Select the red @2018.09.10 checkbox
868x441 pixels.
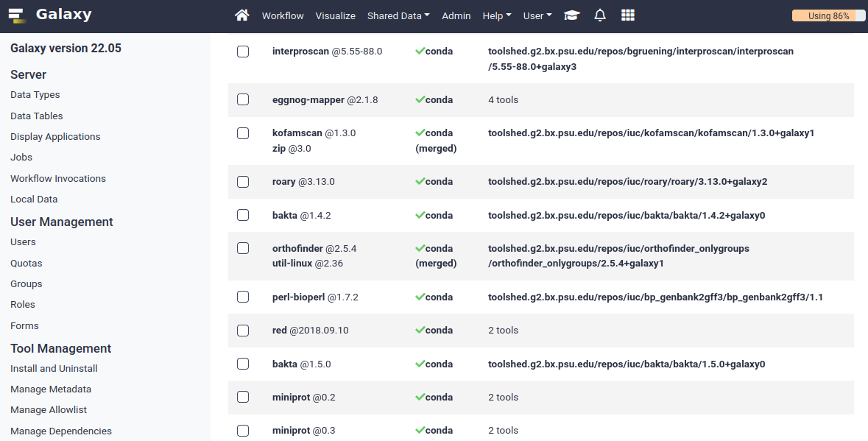coord(243,331)
